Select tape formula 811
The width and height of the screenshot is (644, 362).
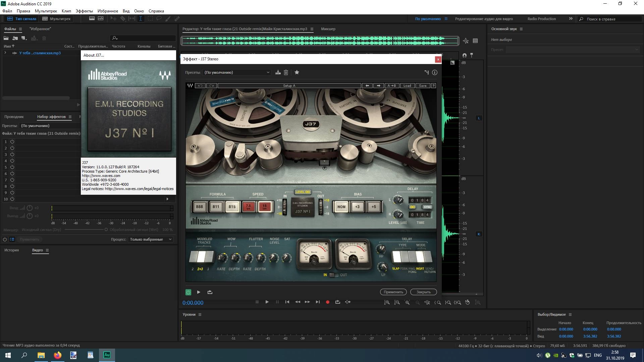tap(216, 207)
